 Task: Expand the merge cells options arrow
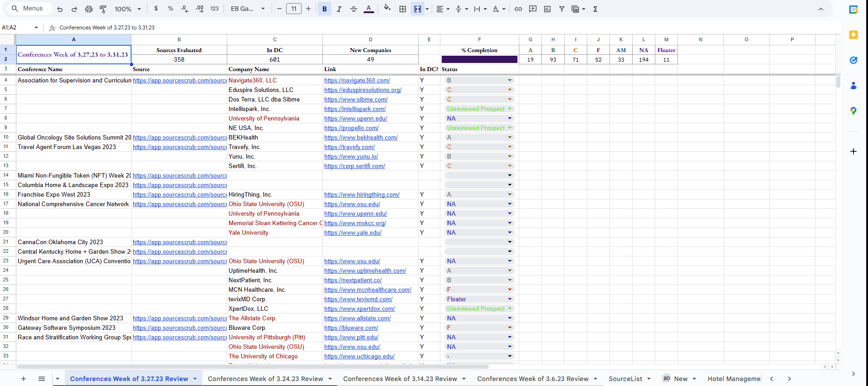click(x=427, y=9)
